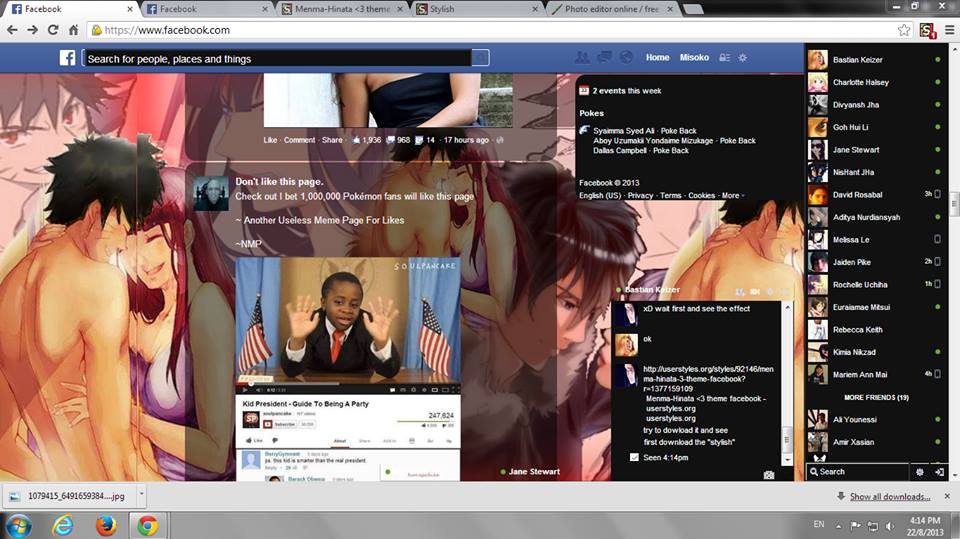Open the userstyles.org link in chat

coord(708,379)
